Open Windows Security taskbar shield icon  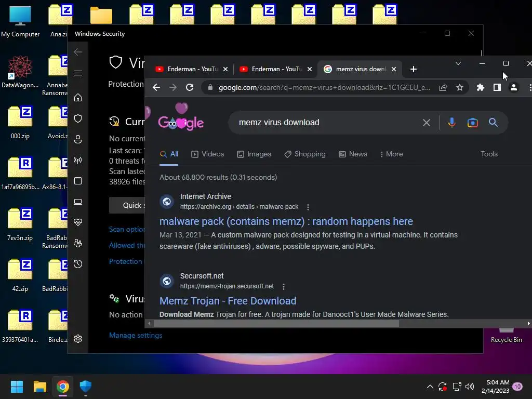[86, 387]
